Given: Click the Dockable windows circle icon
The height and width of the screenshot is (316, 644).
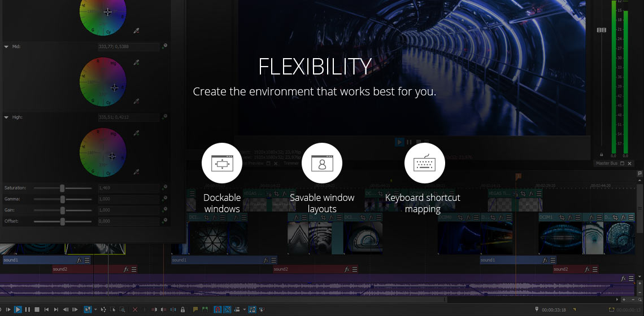Looking at the screenshot, I should click(222, 163).
